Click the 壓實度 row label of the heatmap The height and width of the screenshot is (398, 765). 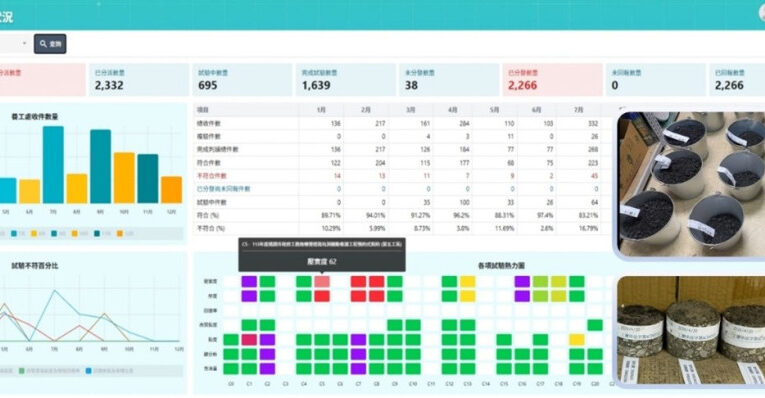210,281
